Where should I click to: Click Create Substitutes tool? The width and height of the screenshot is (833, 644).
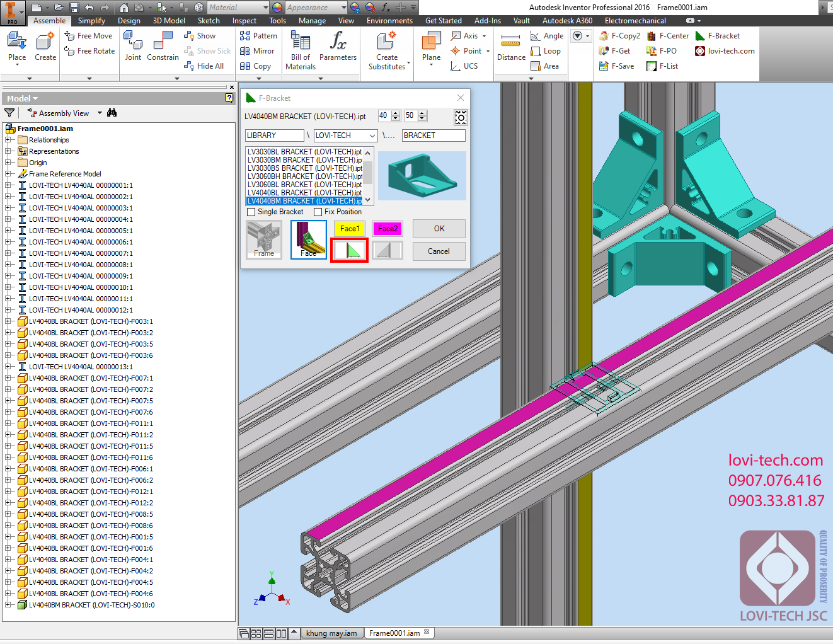tap(387, 50)
